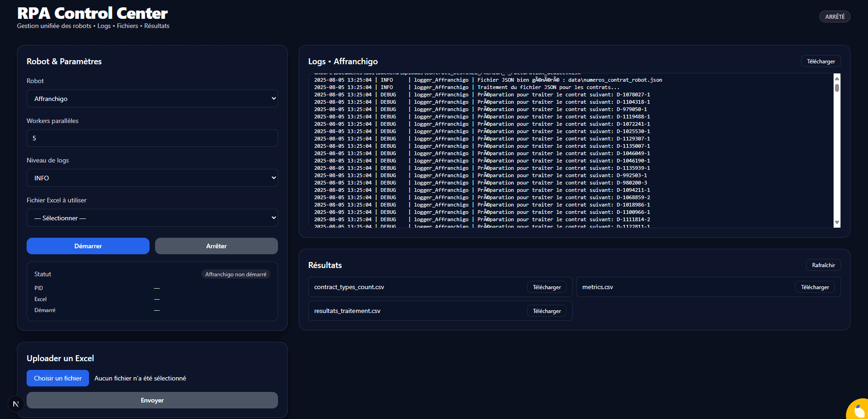Image resolution: width=868 pixels, height=419 pixels.
Task: Click the 'Affranchigo non démarré' status pill
Action: click(236, 274)
